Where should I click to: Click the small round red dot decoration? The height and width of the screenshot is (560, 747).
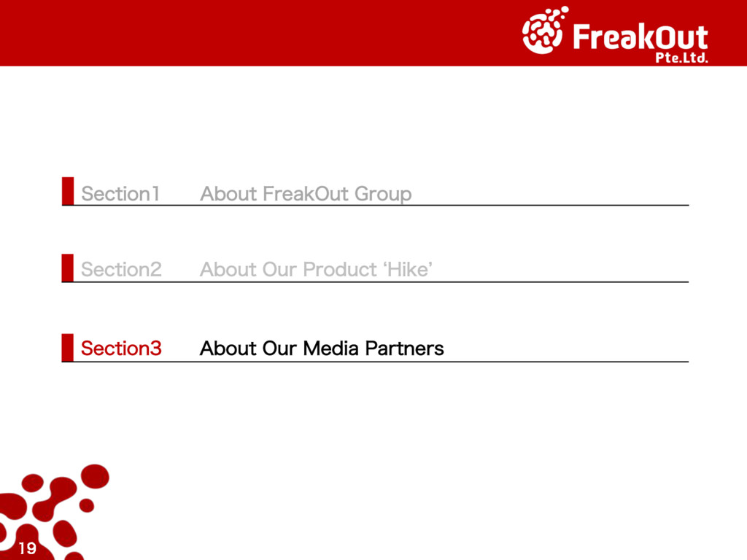click(87, 505)
